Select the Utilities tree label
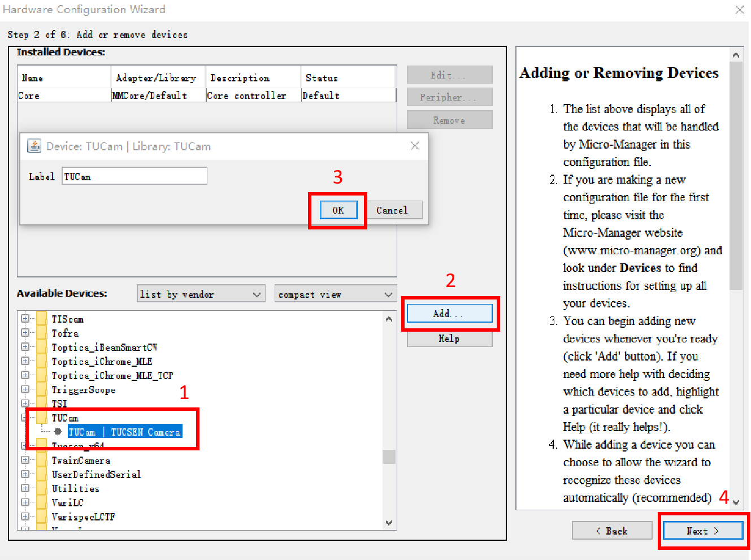751x560 pixels. [76, 488]
